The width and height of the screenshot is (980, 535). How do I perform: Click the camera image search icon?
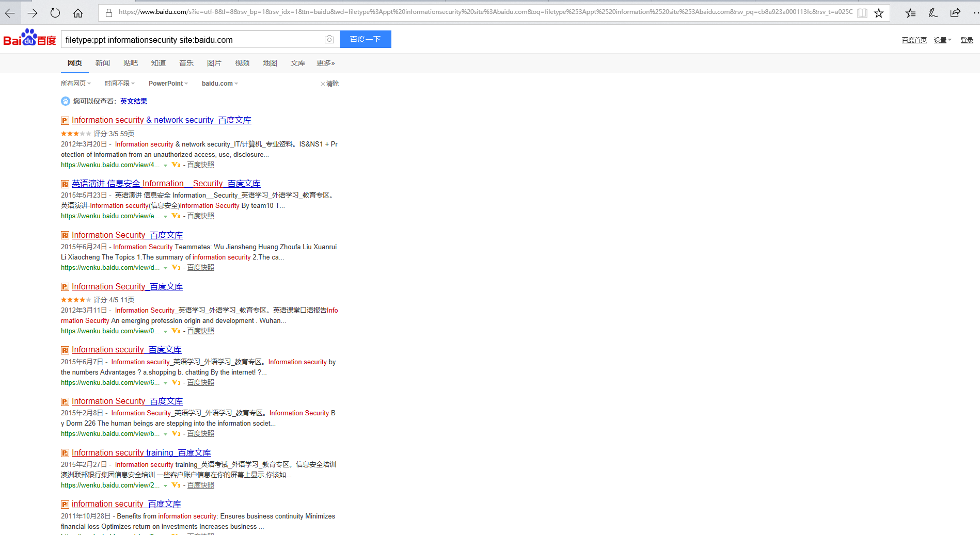(329, 39)
